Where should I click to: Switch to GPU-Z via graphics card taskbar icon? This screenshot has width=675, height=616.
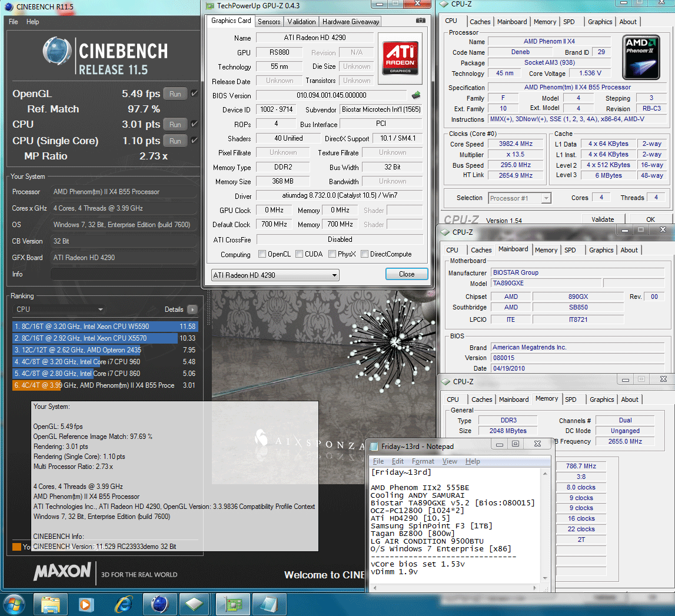(x=232, y=604)
